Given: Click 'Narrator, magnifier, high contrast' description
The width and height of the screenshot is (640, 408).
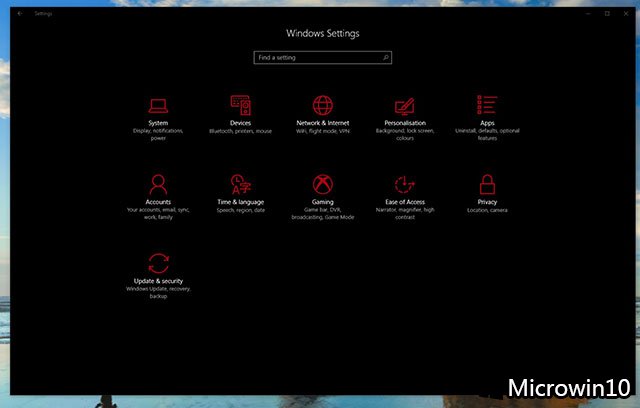Looking at the screenshot, I should [404, 213].
